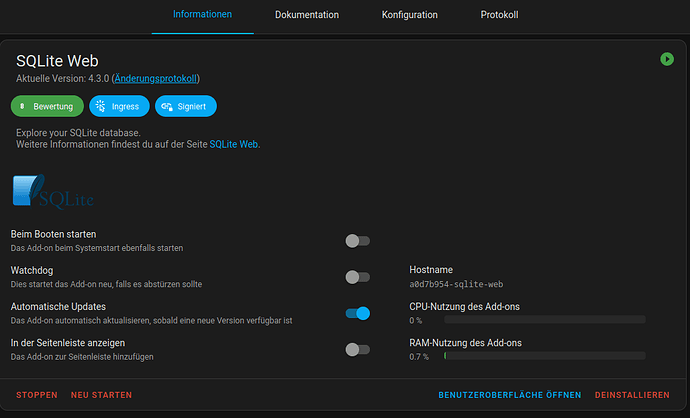Click the CPU-Nutzung progress bar
This screenshot has height=418, width=690.
545,319
